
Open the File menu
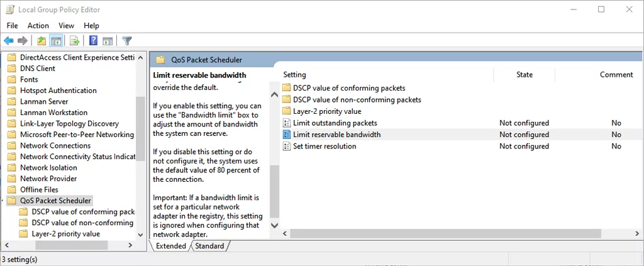point(13,25)
